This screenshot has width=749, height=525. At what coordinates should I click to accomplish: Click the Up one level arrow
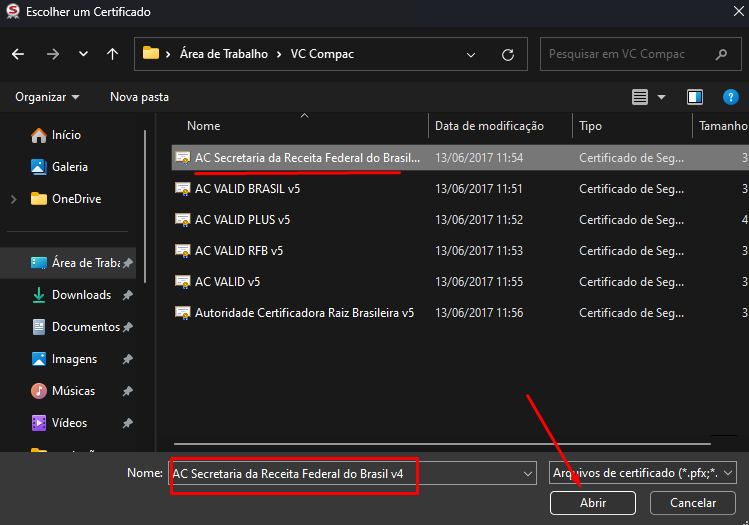[113, 54]
